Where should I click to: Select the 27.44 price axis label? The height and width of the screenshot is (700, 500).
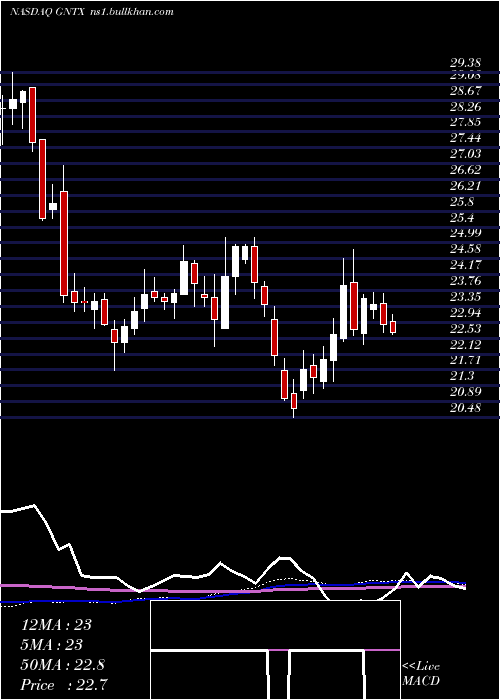(465, 138)
